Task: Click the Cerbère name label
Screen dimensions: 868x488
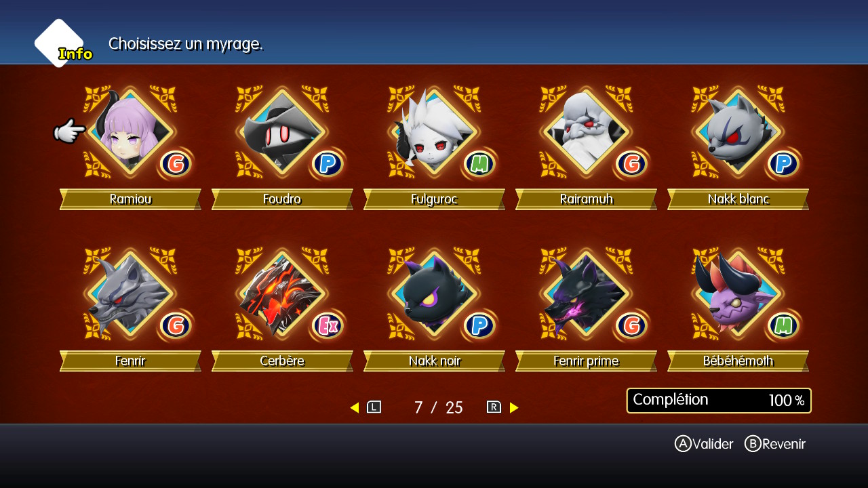Action: tap(282, 361)
